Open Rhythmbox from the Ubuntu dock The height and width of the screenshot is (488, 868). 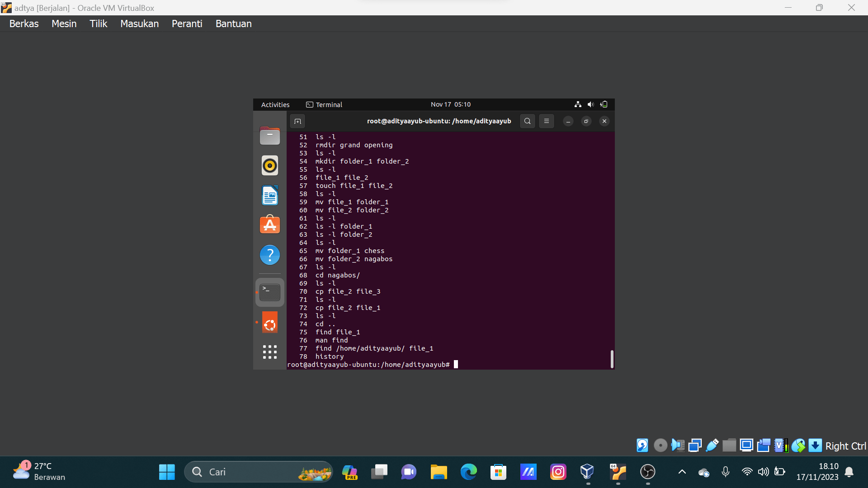tap(270, 165)
